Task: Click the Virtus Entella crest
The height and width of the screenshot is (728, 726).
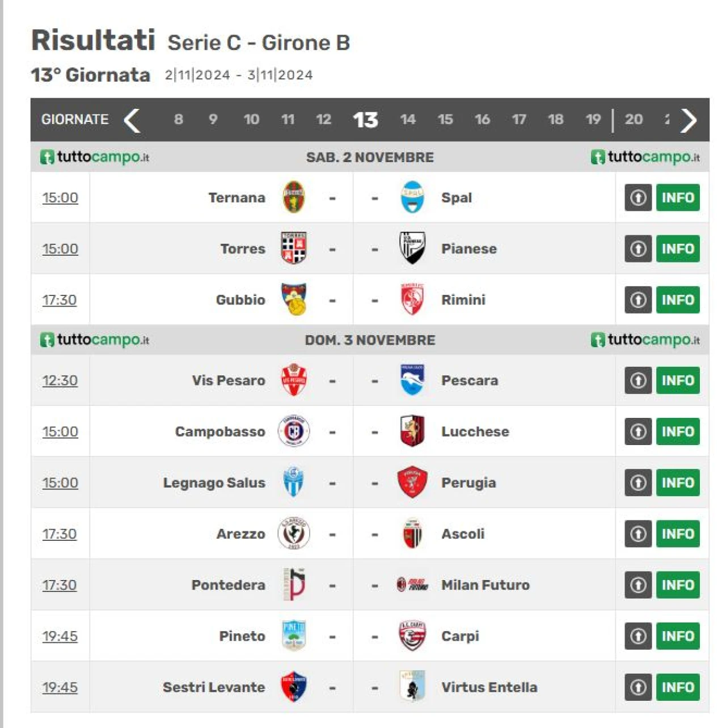Action: (x=412, y=687)
